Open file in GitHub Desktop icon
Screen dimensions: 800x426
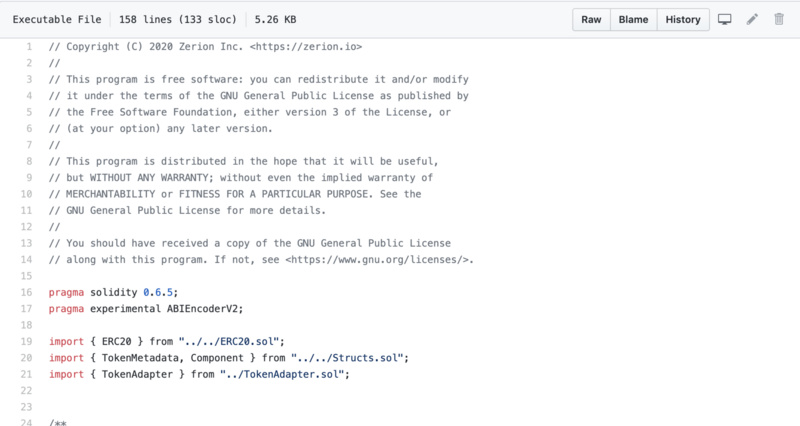tap(724, 19)
